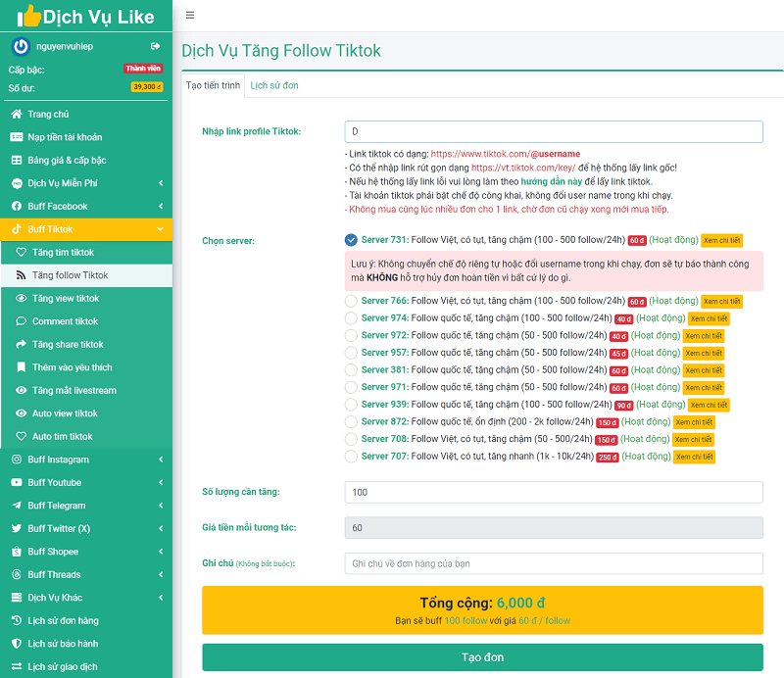Image resolution: width=784 pixels, height=678 pixels.
Task: Focus the Tiktok profile link input
Action: coord(554,131)
